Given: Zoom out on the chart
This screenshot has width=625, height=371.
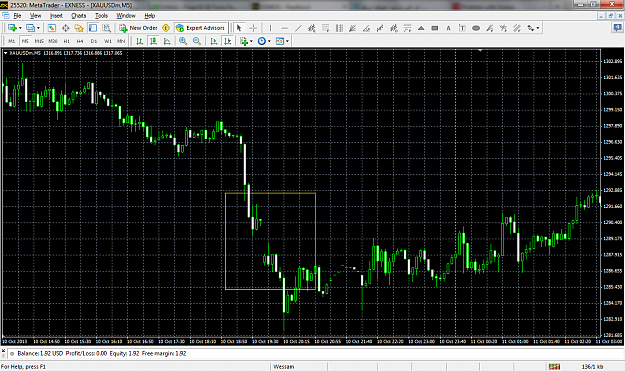Looking at the screenshot, I should pyautogui.click(x=197, y=41).
